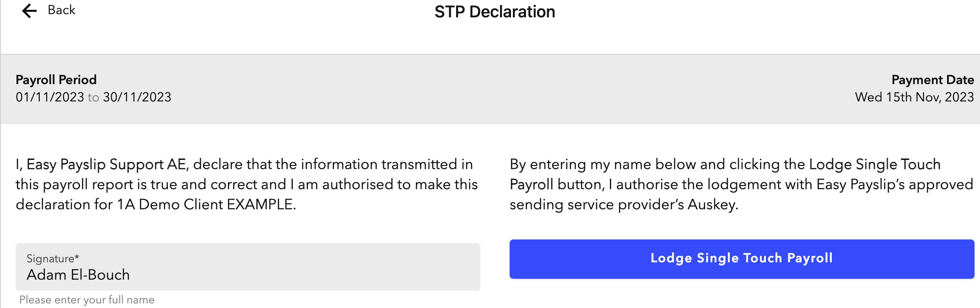The image size is (980, 308).
Task: Select the payroll end date 30/11/2023
Action: point(137,97)
